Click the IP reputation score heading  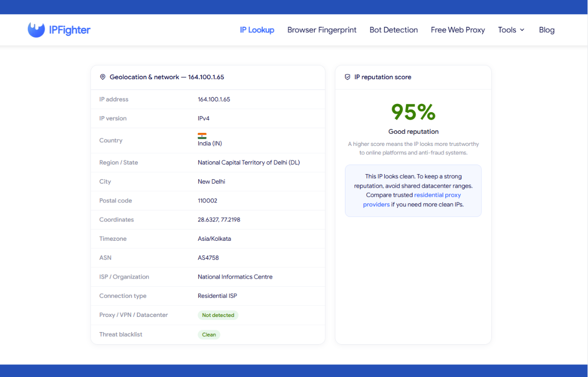383,77
